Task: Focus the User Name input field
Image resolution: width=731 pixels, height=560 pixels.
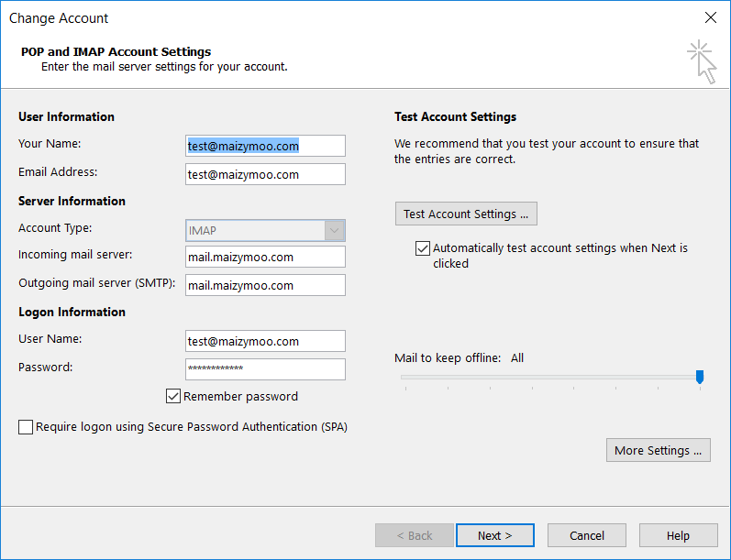Action: coord(265,341)
